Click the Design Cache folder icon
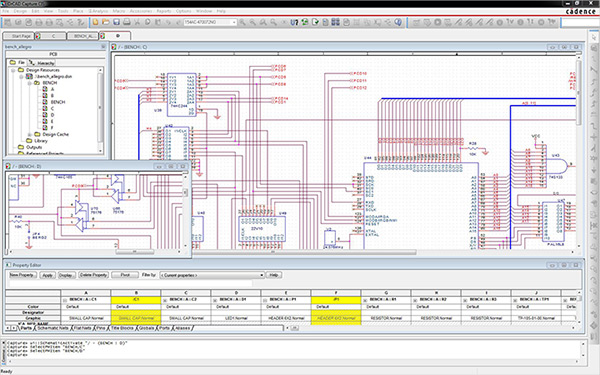This screenshot has width=600, height=375. [37, 134]
